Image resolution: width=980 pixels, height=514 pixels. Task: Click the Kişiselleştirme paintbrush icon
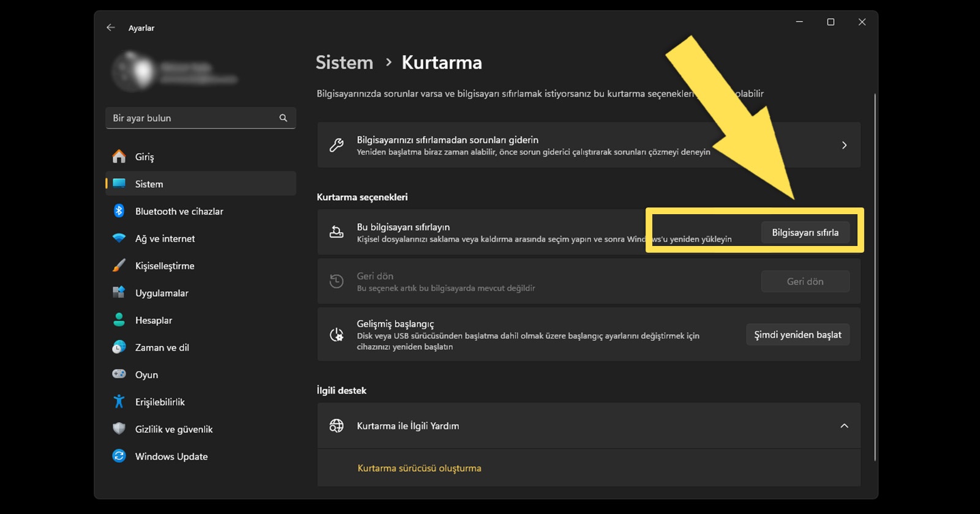coord(119,266)
